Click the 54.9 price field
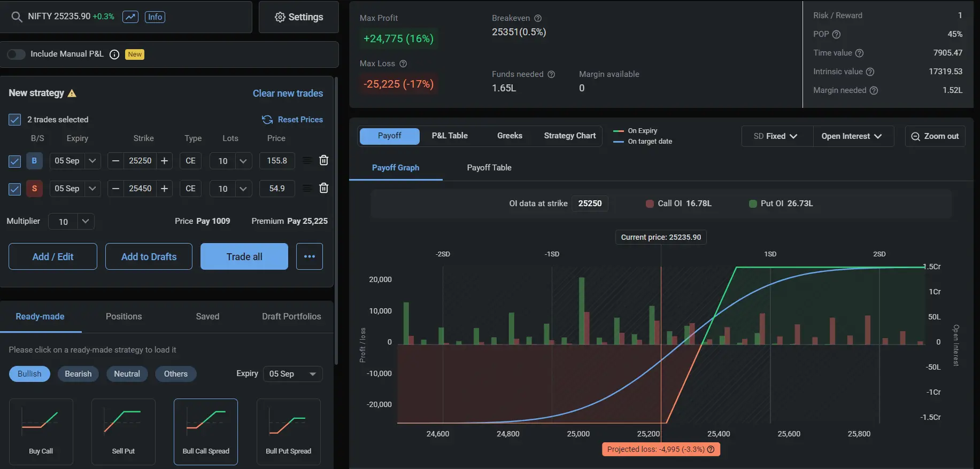The width and height of the screenshot is (980, 469). (277, 189)
